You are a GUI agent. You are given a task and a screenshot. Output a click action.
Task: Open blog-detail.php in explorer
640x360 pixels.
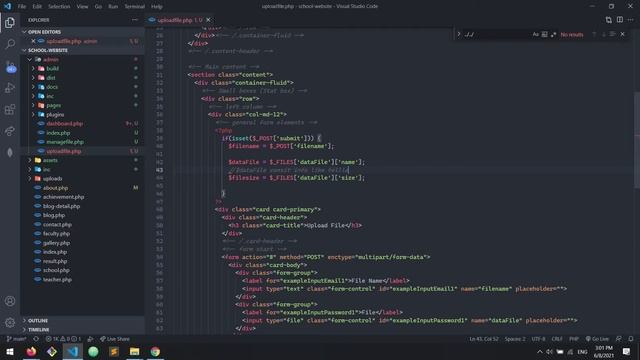(61, 206)
